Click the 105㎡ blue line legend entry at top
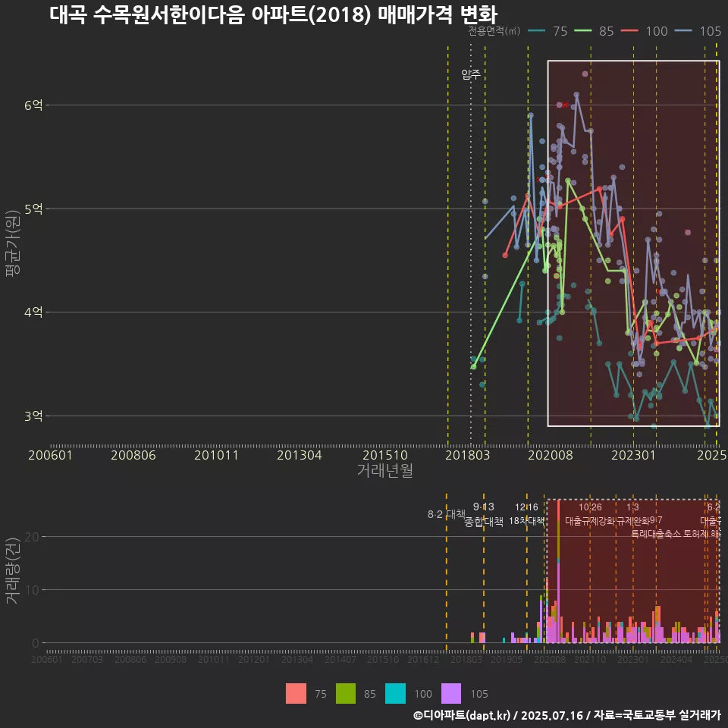 (x=698, y=31)
